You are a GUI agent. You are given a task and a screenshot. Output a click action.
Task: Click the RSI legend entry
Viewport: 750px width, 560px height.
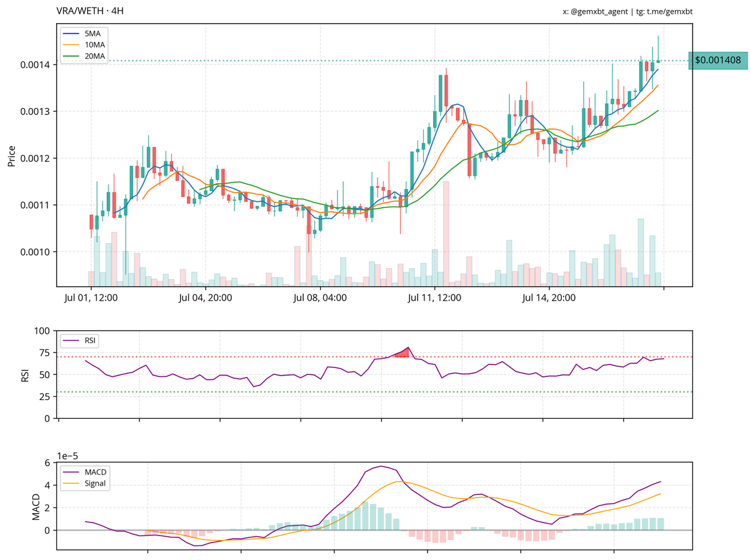(x=81, y=341)
